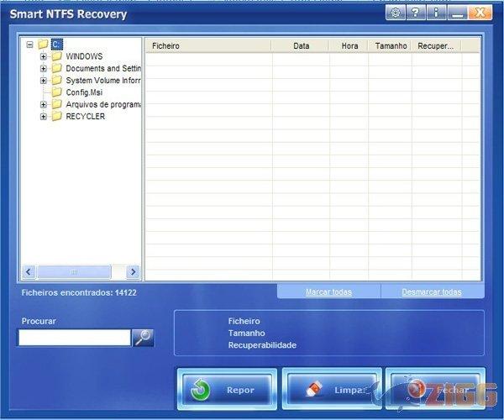Screen dimensions: 504x420
Task: Focus the Procurar search field
Action: [x=75, y=338]
